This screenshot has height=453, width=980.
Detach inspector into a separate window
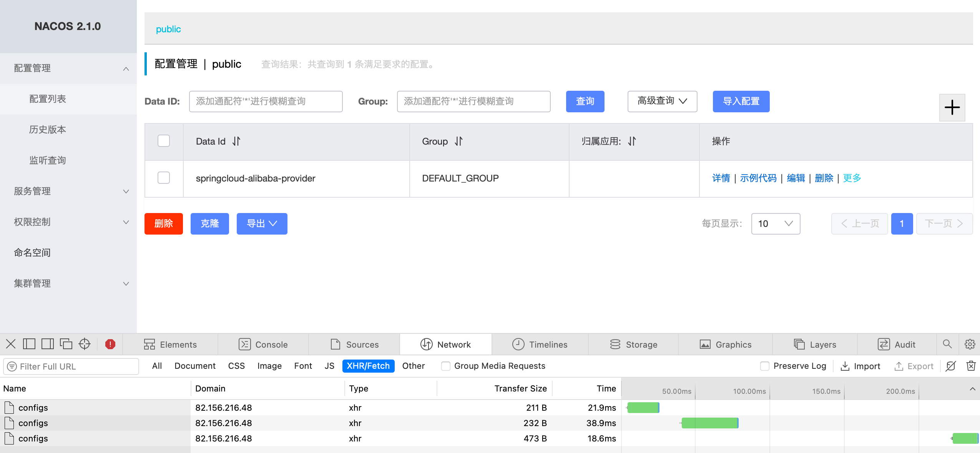[66, 344]
